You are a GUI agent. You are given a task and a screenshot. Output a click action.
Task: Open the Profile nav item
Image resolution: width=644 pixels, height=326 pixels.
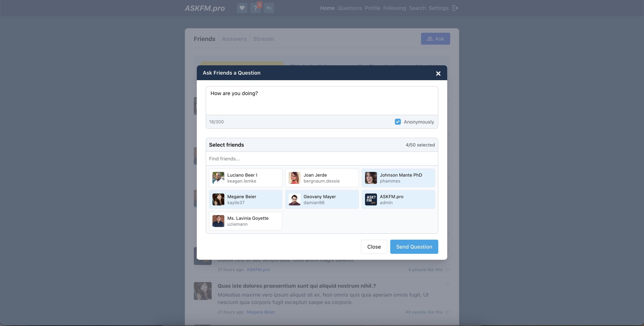click(x=372, y=8)
